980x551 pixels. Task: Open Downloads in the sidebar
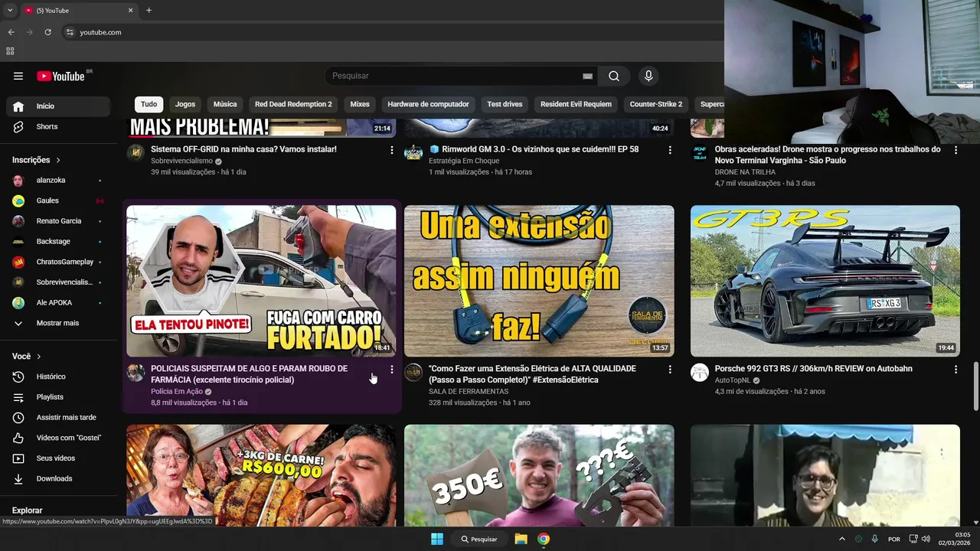click(58, 478)
